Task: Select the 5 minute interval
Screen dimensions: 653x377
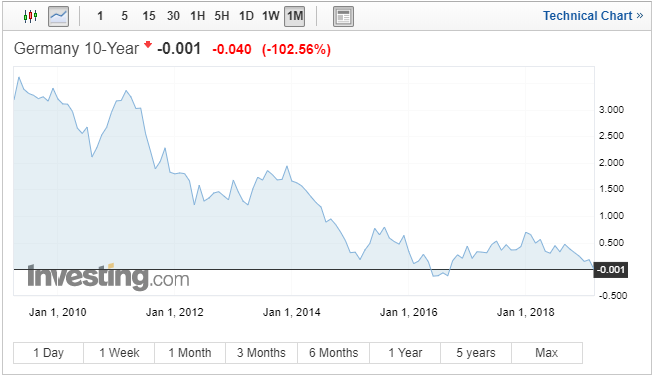Action: pos(125,16)
